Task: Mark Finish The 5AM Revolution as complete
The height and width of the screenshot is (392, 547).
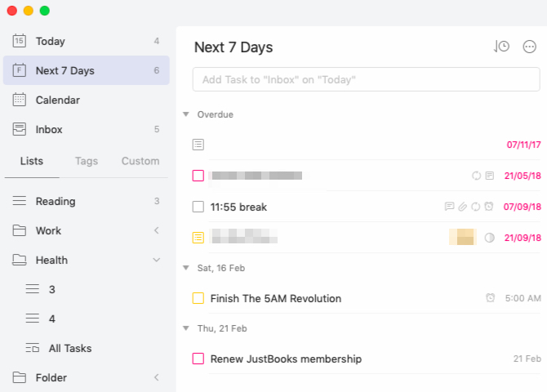Action: click(x=198, y=298)
